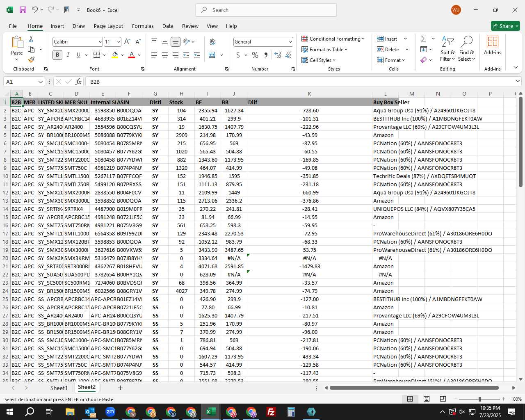
Task: Click the Search box in the title bar
Action: pyautogui.click(x=266, y=10)
